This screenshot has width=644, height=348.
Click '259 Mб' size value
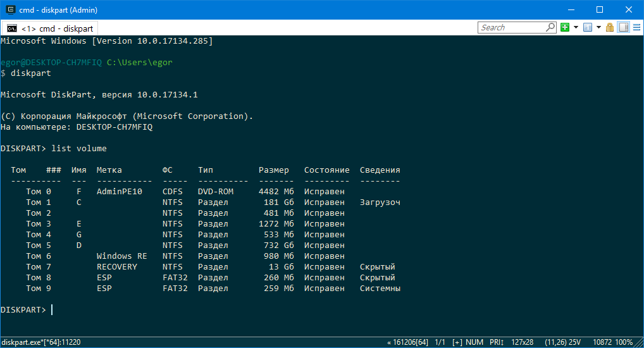pos(279,288)
